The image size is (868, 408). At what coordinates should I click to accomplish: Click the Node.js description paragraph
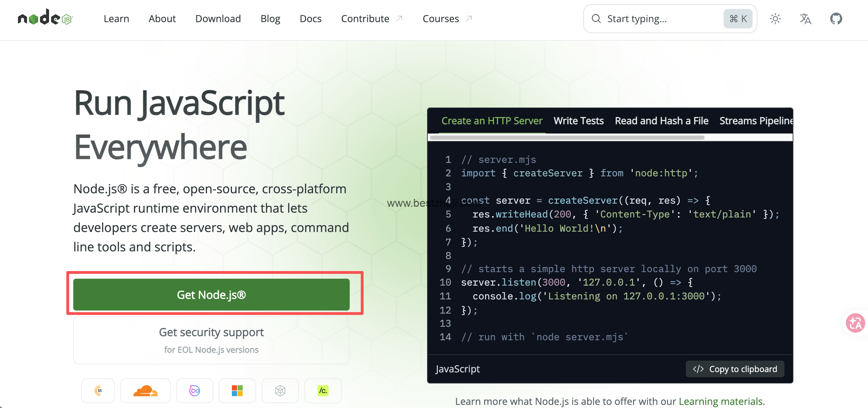[x=211, y=218]
